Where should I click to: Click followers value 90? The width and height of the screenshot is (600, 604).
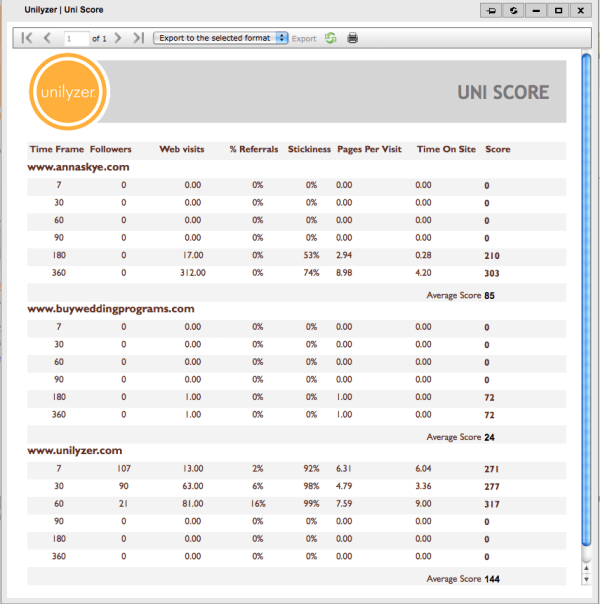(x=124, y=486)
